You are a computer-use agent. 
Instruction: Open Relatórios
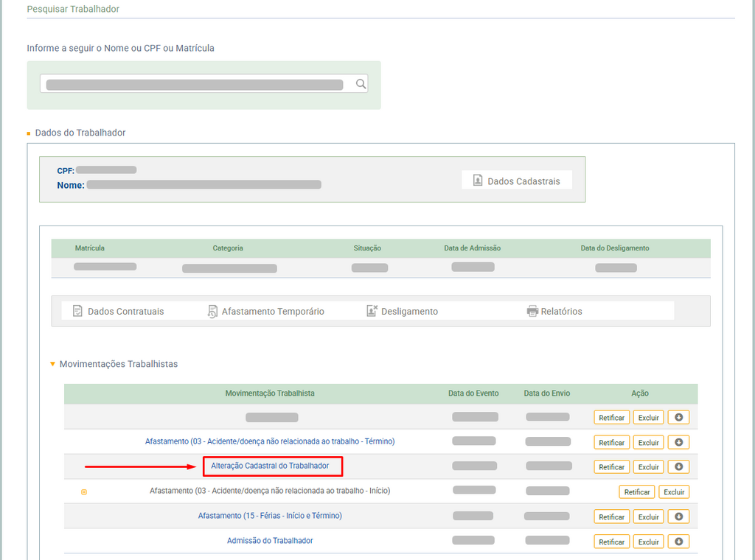554,311
